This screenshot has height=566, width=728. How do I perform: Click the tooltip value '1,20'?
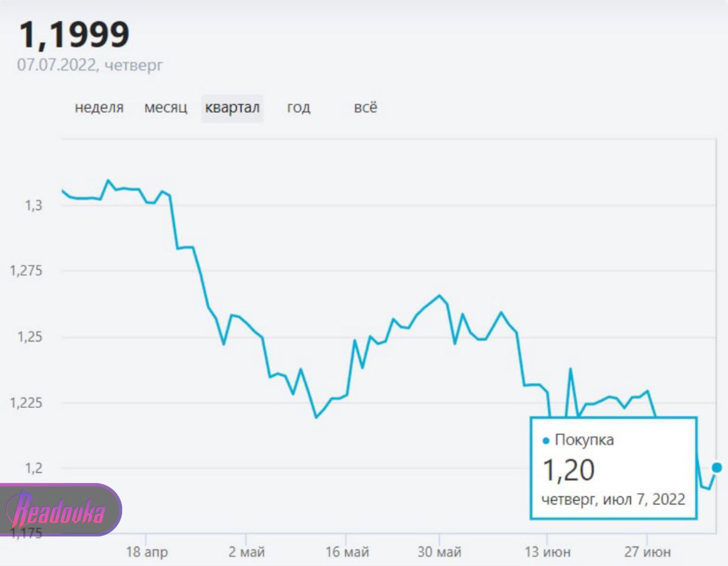(x=569, y=470)
